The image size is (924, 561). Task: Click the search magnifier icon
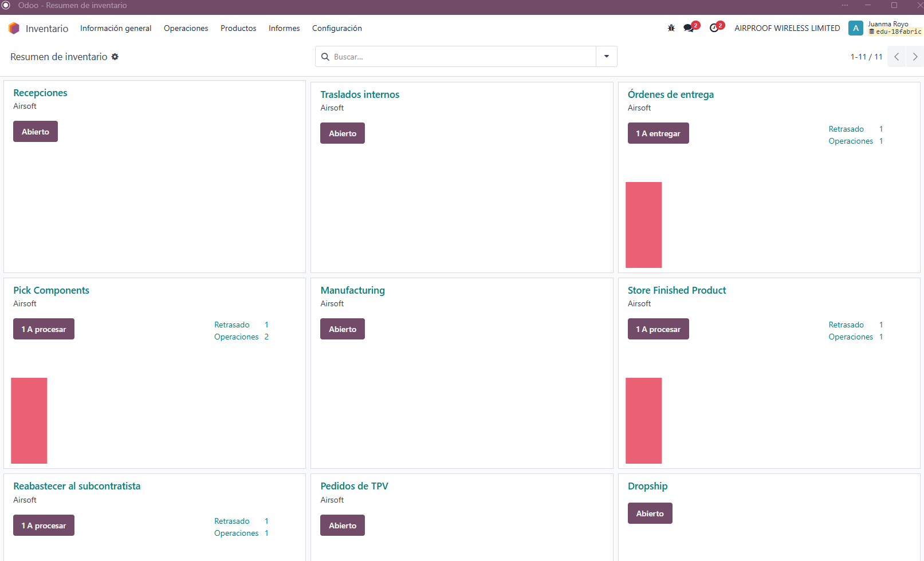(325, 57)
